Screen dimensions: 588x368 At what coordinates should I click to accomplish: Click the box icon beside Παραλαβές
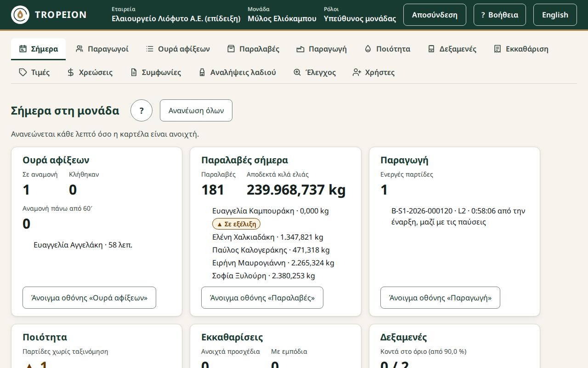click(231, 49)
